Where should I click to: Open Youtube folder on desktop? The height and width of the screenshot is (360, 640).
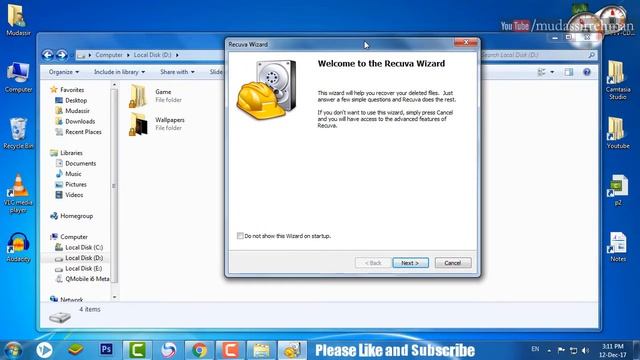pyautogui.click(x=618, y=133)
